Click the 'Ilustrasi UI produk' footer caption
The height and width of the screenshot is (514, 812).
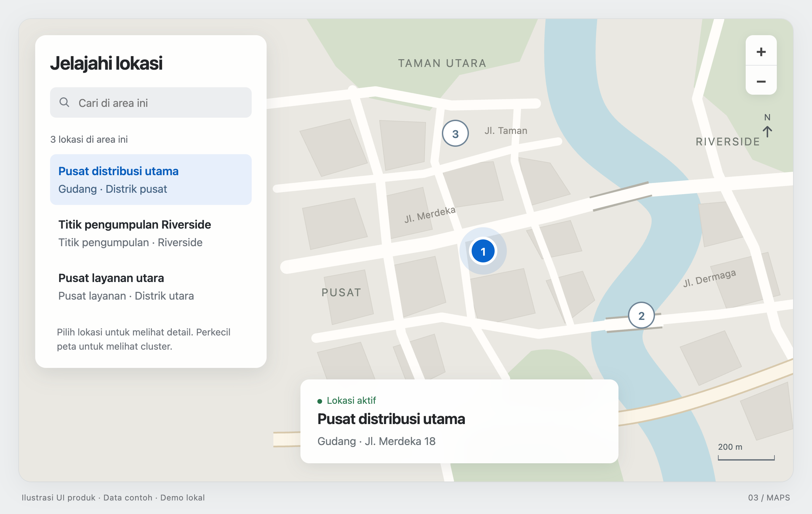tap(59, 498)
